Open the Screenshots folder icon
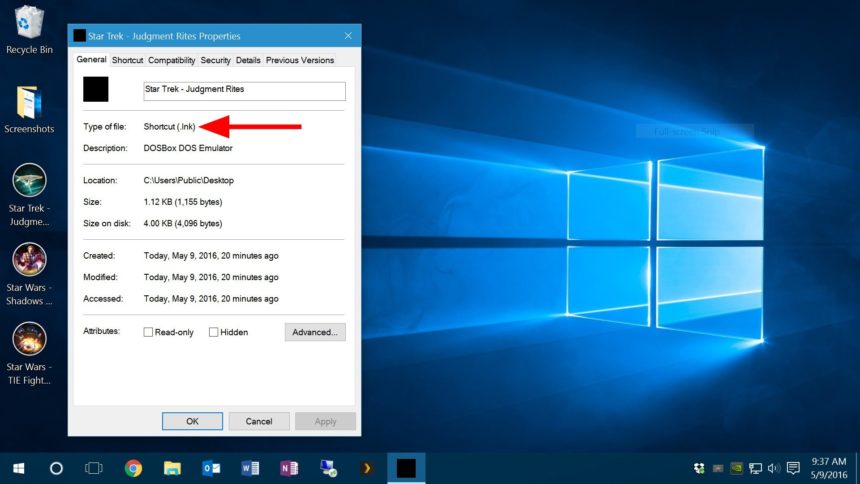This screenshot has width=860, height=484. click(29, 109)
